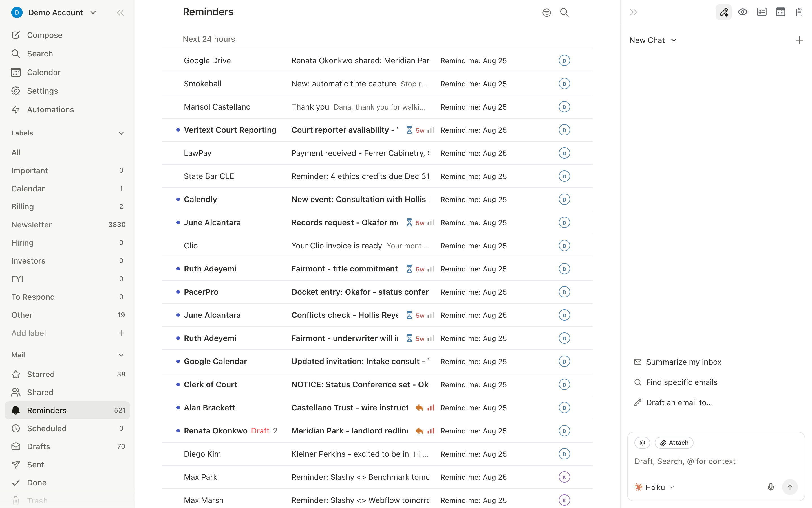
Task: Open Marisol Castellano Thank you email
Action: click(378, 107)
